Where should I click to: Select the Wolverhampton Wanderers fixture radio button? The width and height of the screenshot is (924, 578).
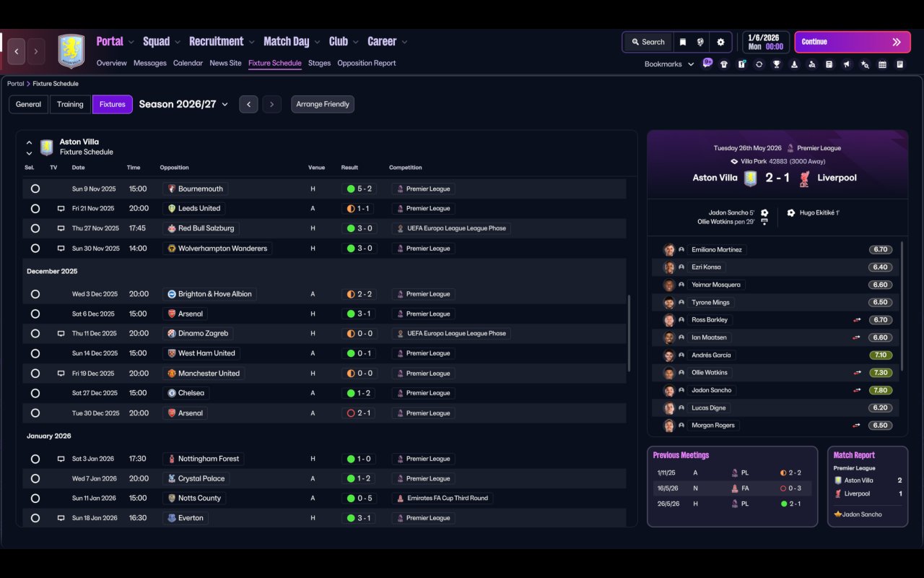[x=35, y=249]
